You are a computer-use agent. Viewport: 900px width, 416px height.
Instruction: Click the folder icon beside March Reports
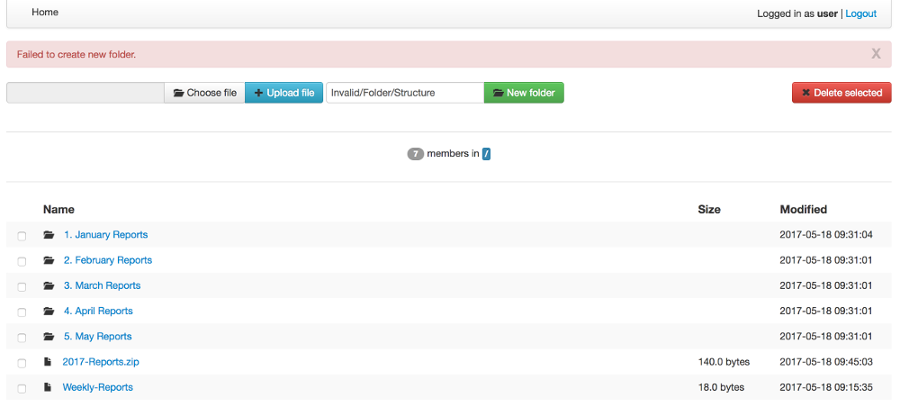coord(48,286)
